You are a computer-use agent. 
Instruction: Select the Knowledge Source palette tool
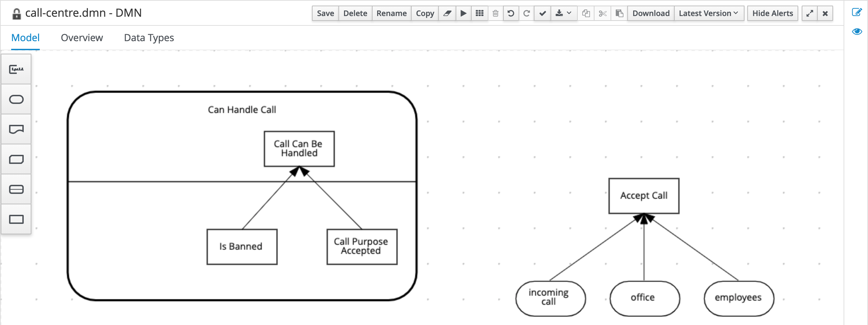tap(16, 129)
